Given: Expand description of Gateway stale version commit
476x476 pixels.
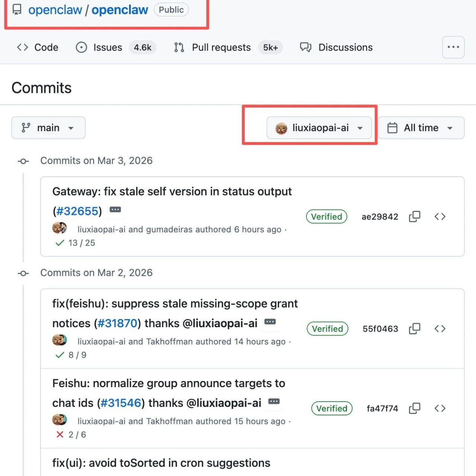Looking at the screenshot, I should [115, 210].
